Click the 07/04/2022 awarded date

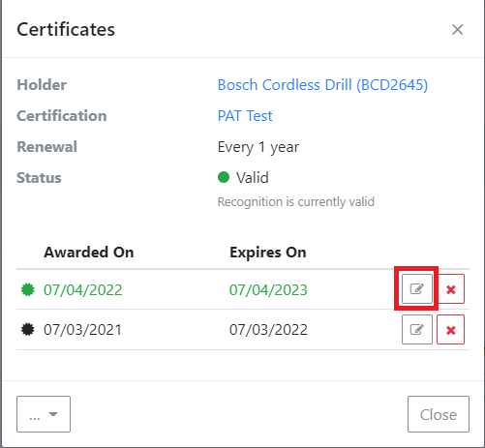(83, 289)
